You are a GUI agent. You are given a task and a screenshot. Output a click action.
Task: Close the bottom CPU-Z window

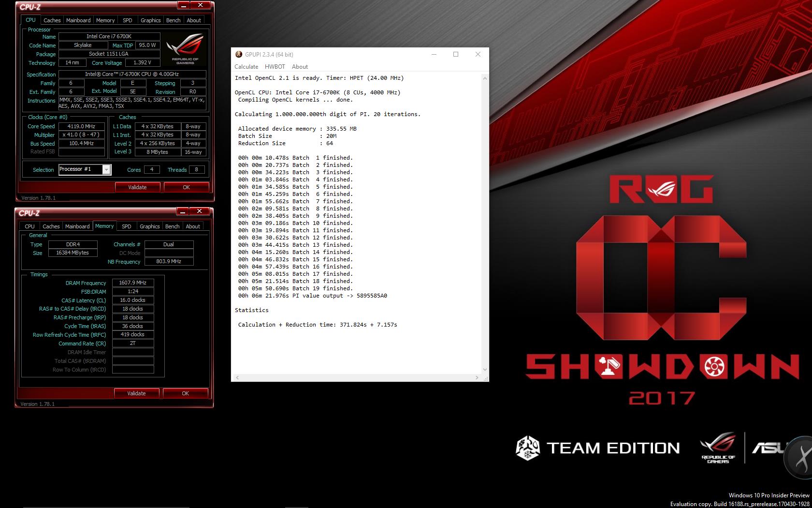point(200,211)
